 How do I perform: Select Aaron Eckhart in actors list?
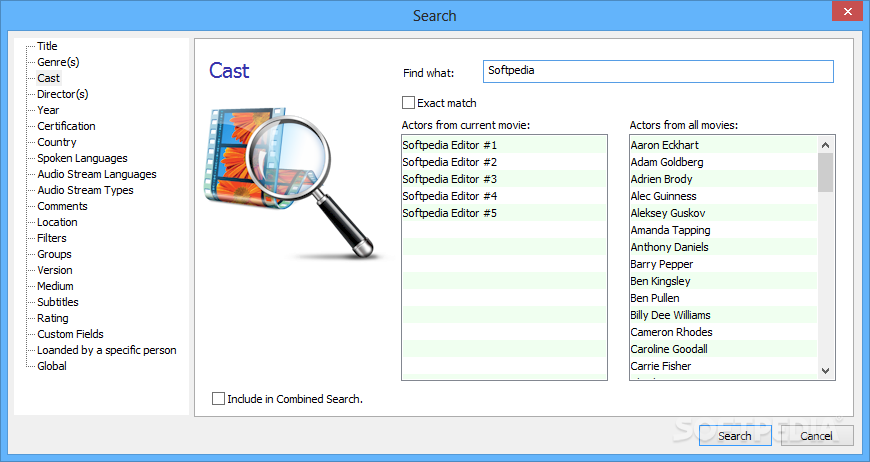(724, 145)
